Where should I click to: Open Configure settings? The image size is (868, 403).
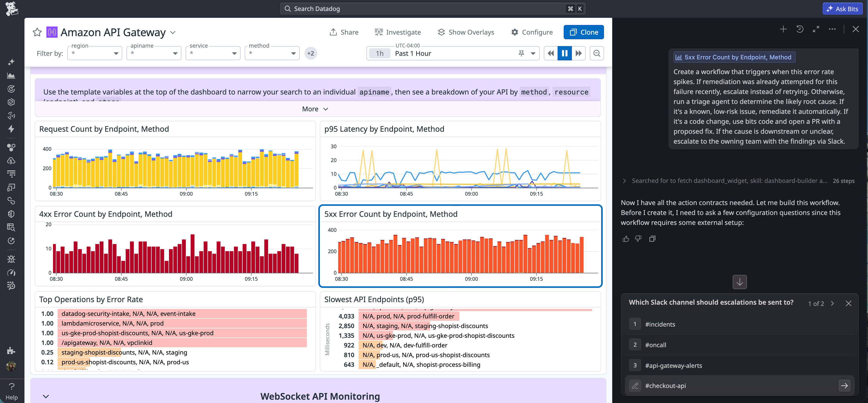532,32
